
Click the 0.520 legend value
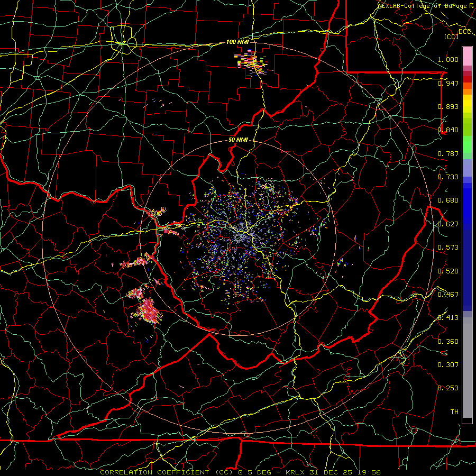tap(448, 271)
